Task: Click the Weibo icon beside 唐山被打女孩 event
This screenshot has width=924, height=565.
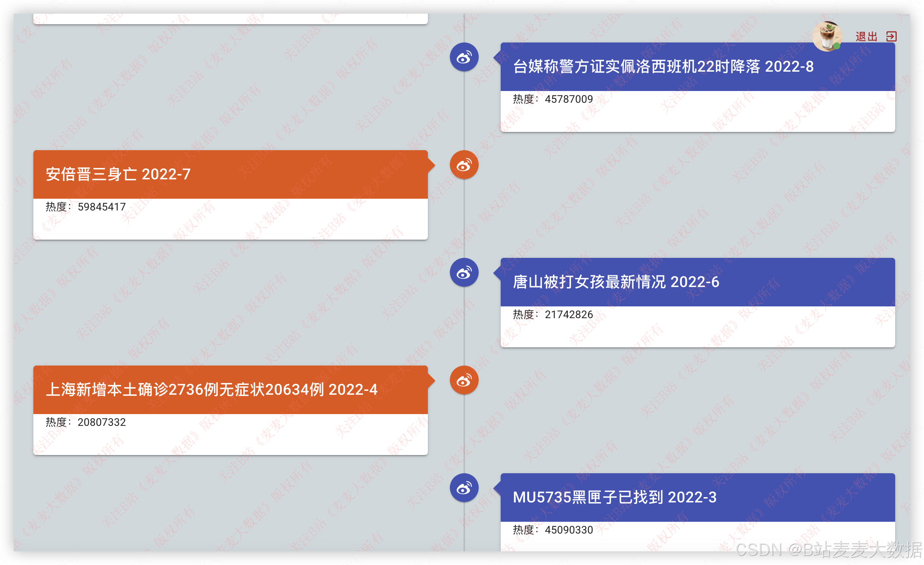Action: [464, 273]
